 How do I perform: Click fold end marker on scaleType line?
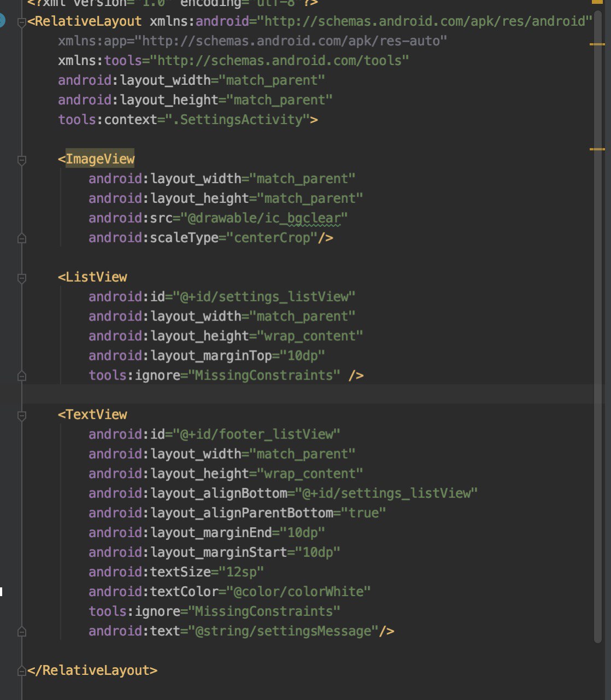[22, 238]
